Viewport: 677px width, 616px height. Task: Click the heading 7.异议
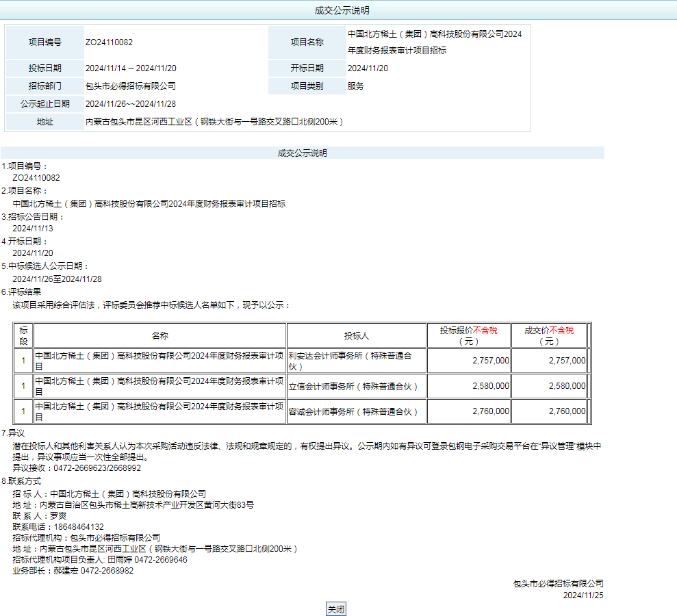click(x=13, y=433)
